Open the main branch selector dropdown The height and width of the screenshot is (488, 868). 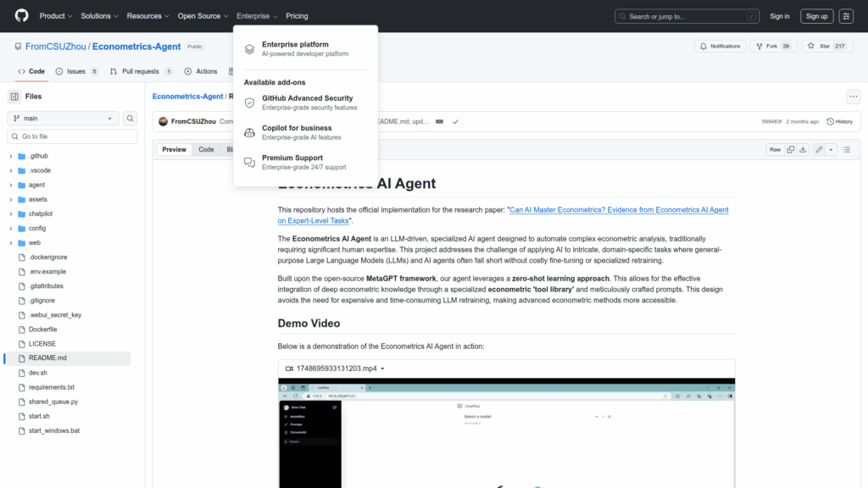pyautogui.click(x=64, y=119)
